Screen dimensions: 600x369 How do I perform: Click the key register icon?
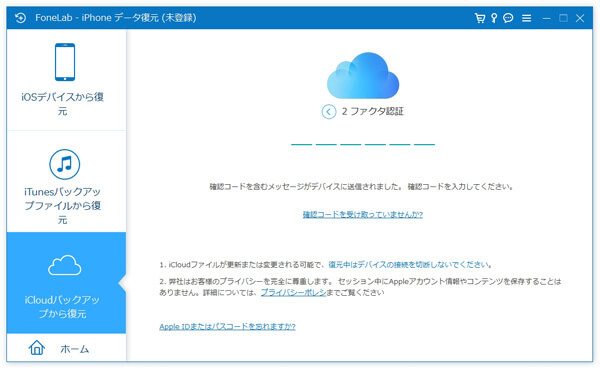[x=494, y=18]
